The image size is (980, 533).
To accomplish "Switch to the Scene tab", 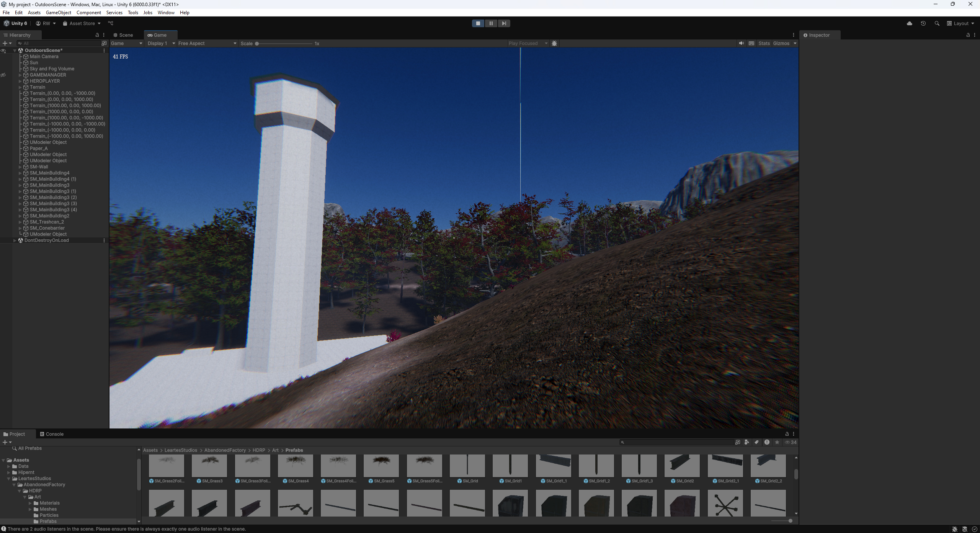I will click(x=123, y=35).
